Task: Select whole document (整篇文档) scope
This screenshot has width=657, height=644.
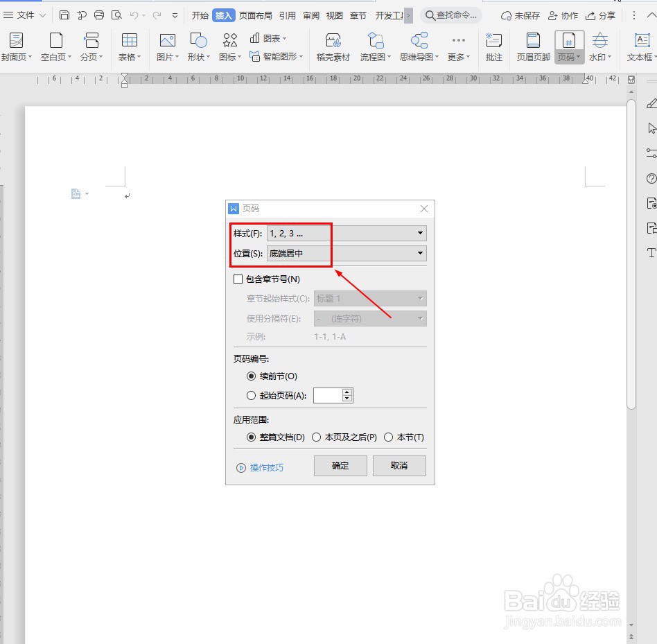Action: pos(251,437)
